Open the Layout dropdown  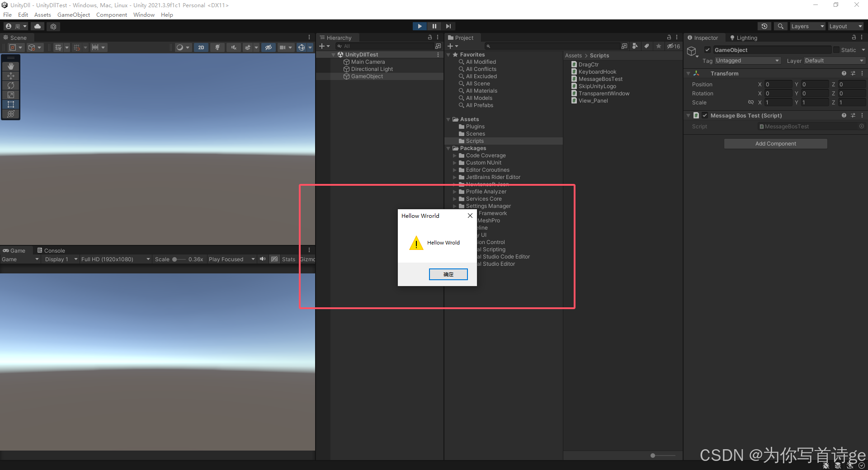(x=845, y=26)
